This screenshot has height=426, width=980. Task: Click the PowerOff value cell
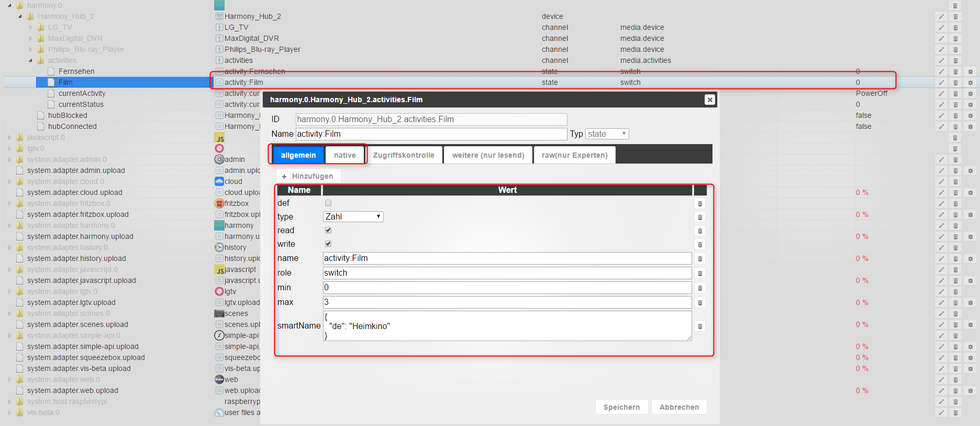pos(872,93)
